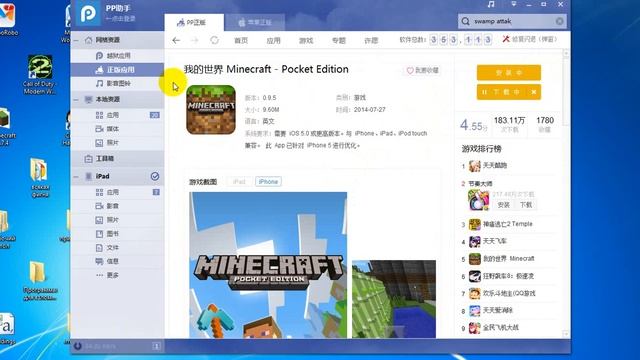Clear the search box text
This screenshot has width=640, height=360.
click(x=560, y=21)
